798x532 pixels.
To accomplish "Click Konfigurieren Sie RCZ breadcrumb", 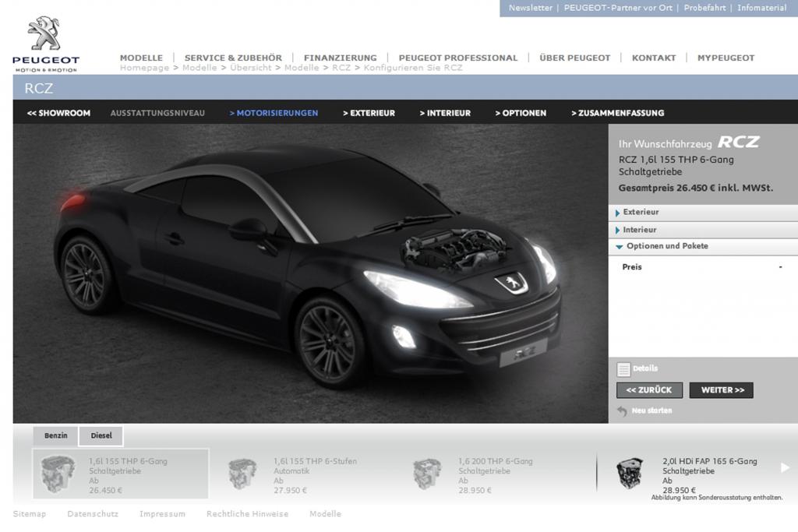I will tap(413, 68).
